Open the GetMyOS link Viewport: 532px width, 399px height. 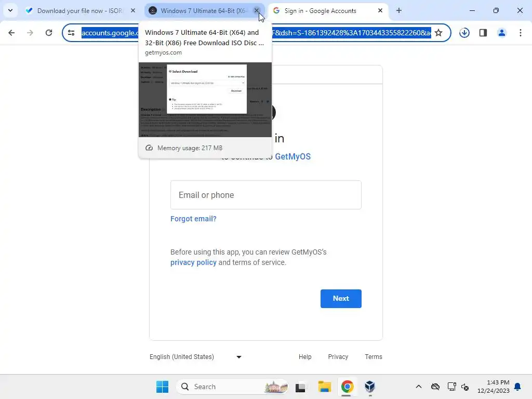click(293, 156)
